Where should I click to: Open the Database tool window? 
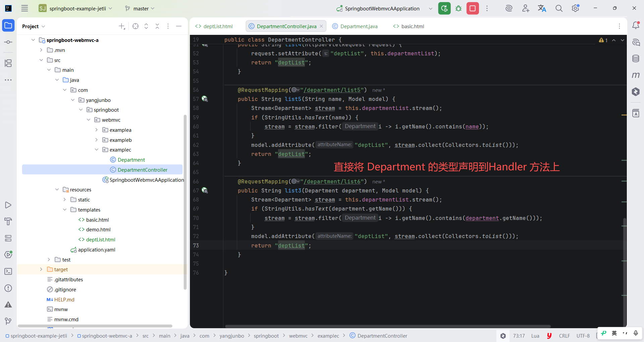636,59
